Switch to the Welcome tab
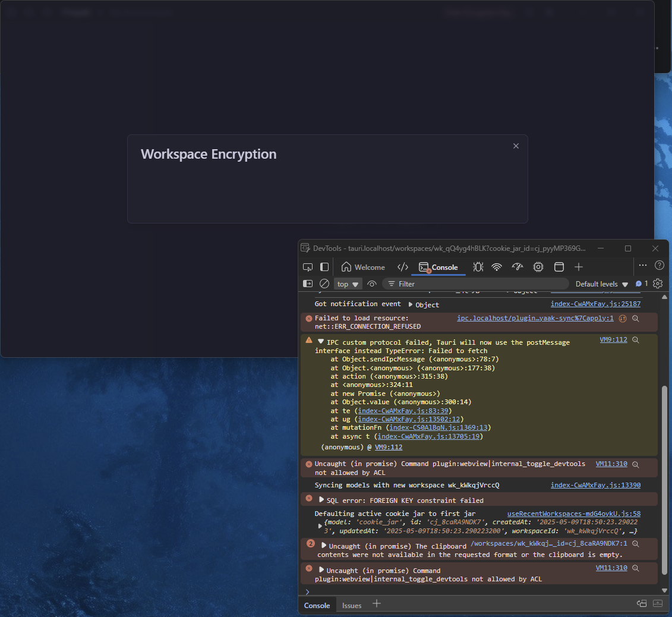This screenshot has height=617, width=672. (x=363, y=267)
